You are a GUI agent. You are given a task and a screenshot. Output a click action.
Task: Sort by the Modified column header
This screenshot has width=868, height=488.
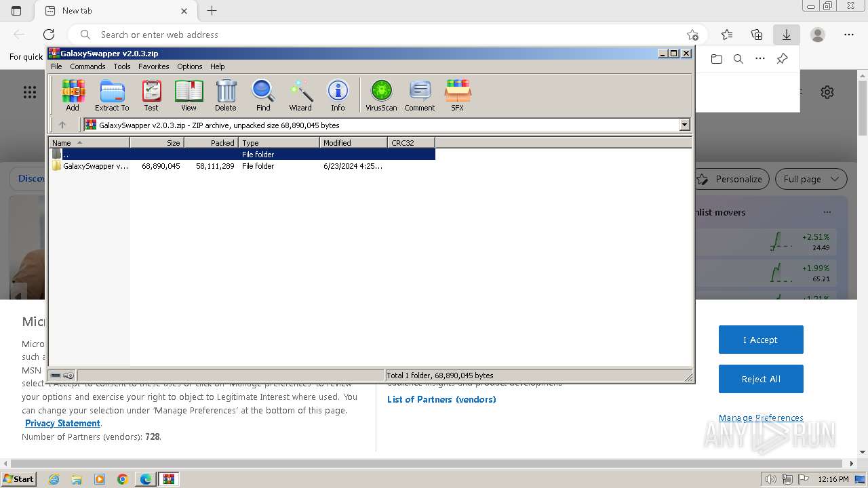[x=353, y=142]
